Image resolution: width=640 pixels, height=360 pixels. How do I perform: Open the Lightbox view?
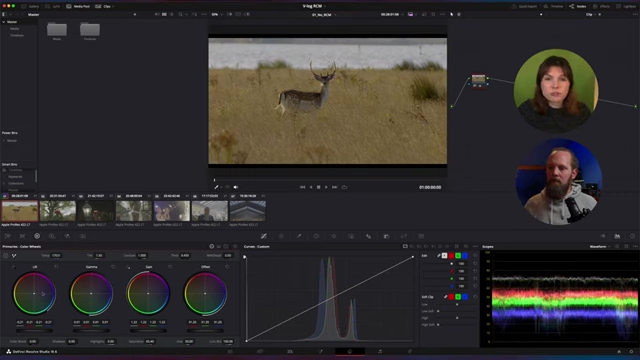[x=626, y=7]
